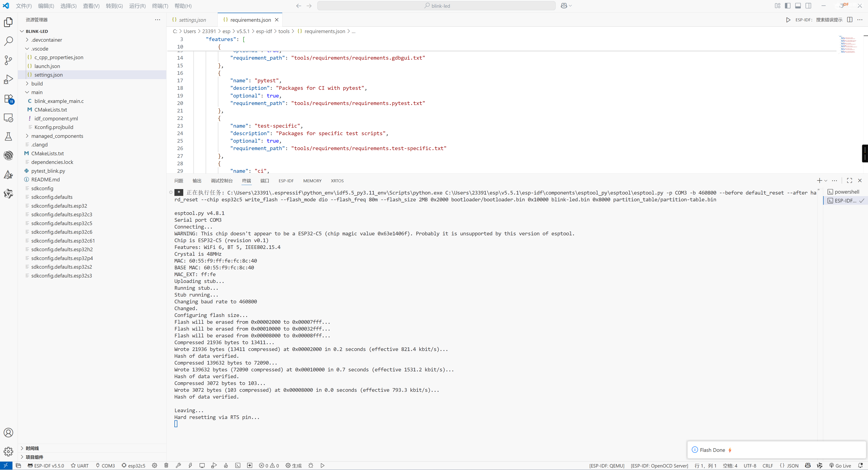Select COM3 serial port in status bar

[x=105, y=465]
